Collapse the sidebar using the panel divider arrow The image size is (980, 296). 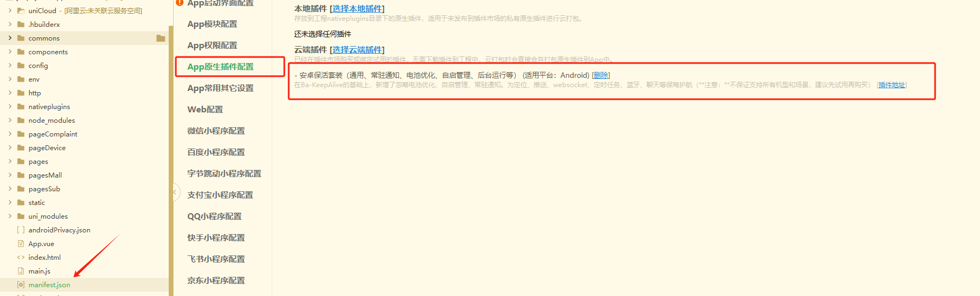(175, 192)
